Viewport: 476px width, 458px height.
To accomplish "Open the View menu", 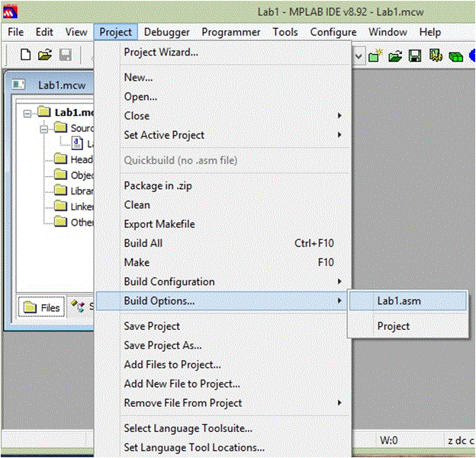I will [76, 32].
